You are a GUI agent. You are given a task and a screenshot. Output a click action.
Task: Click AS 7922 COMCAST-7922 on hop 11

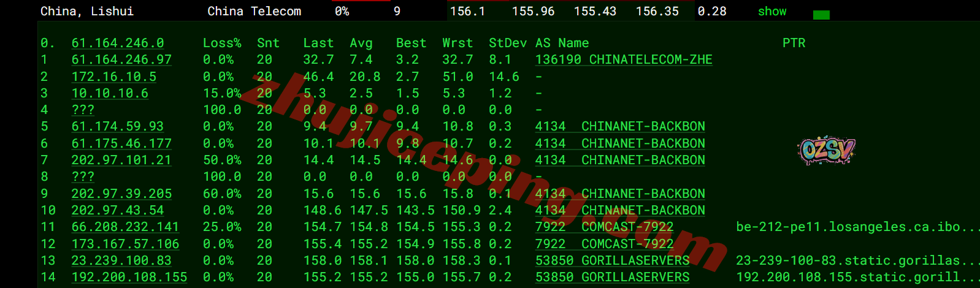point(603,227)
